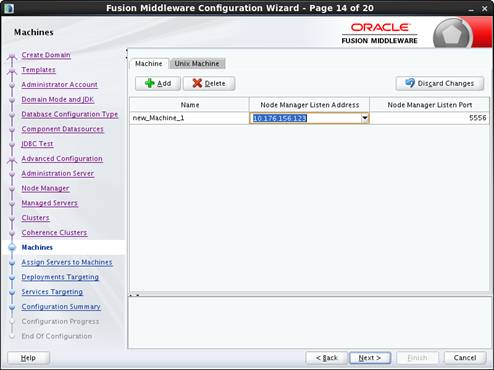Open the Node Manager Listen Address dropdown arrow
Screen dimensions: 494x370
pyautogui.click(x=365, y=118)
